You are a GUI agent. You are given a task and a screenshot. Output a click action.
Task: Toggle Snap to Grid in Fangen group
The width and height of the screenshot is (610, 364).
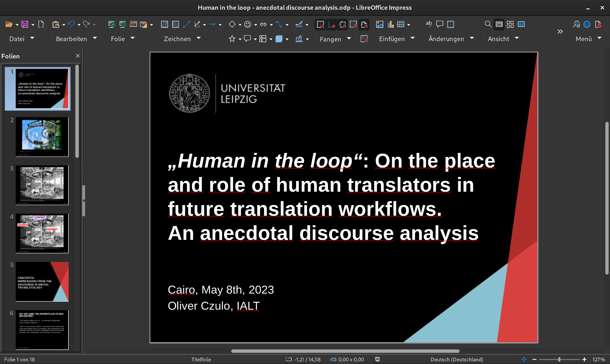coord(321,24)
